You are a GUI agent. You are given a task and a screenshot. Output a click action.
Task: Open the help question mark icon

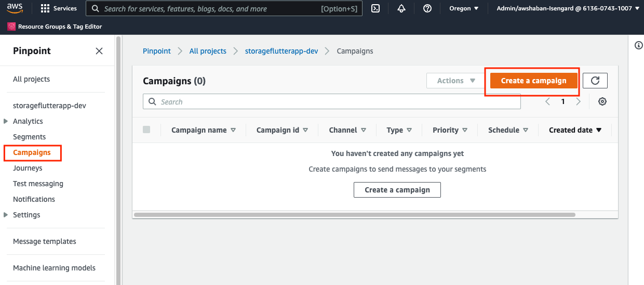pyautogui.click(x=427, y=8)
